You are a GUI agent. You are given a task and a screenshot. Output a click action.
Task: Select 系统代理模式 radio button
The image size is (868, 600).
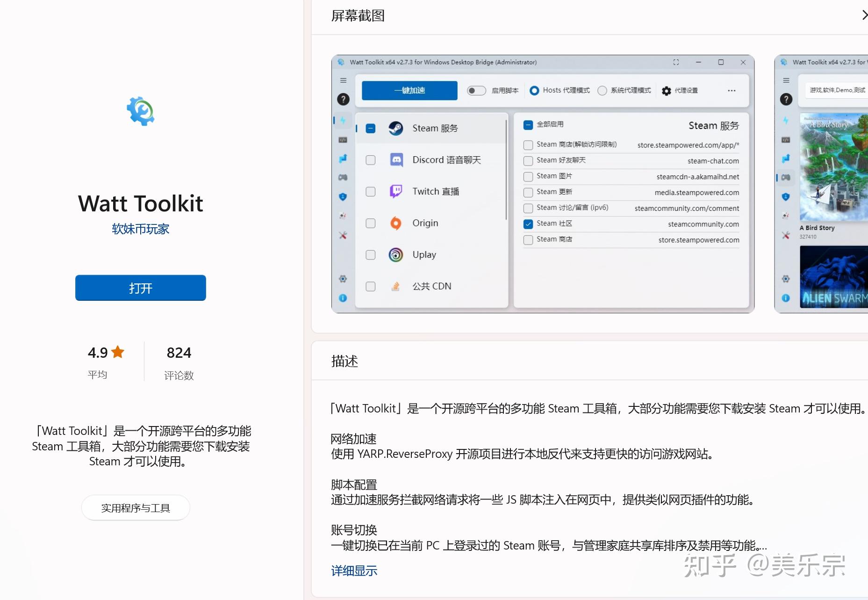602,91
